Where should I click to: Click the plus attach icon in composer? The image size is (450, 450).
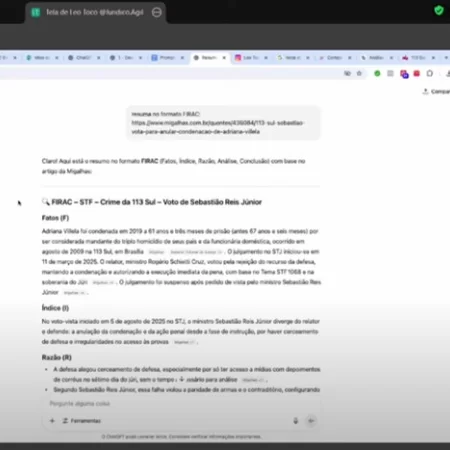52,421
